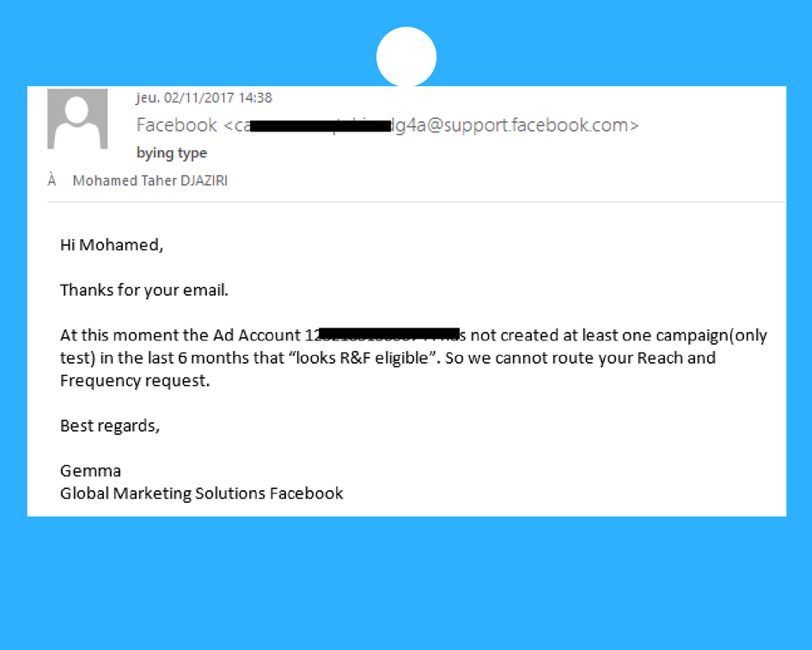Click the subject line bying type
812x650 pixels.
[x=172, y=153]
